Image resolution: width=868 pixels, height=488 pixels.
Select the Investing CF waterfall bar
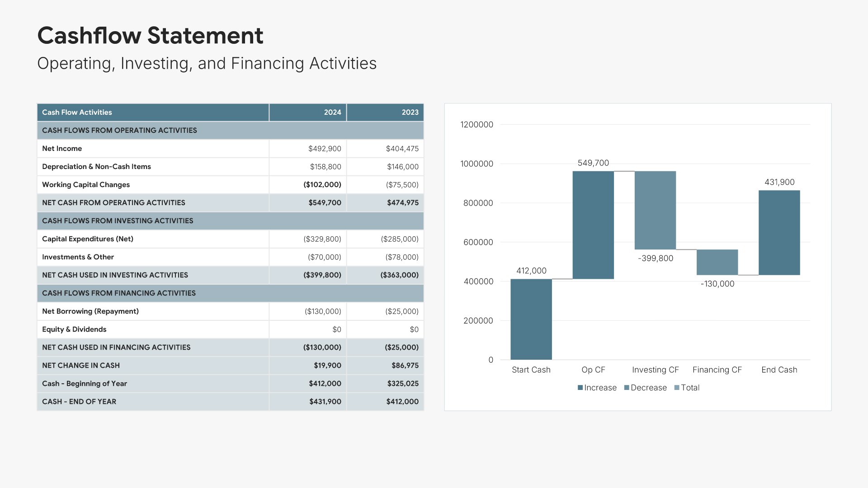point(655,210)
